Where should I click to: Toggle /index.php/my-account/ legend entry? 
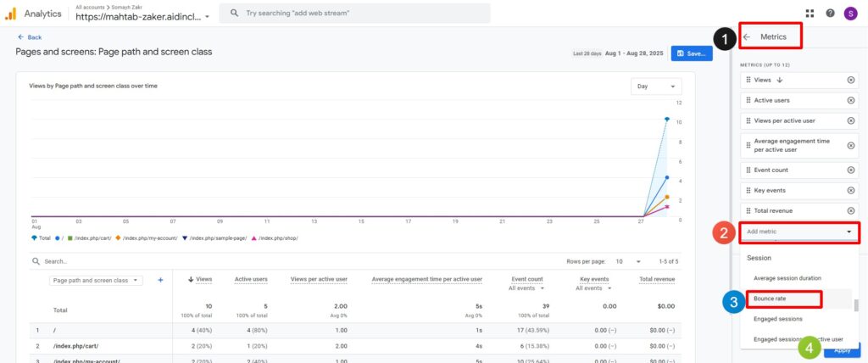click(146, 237)
